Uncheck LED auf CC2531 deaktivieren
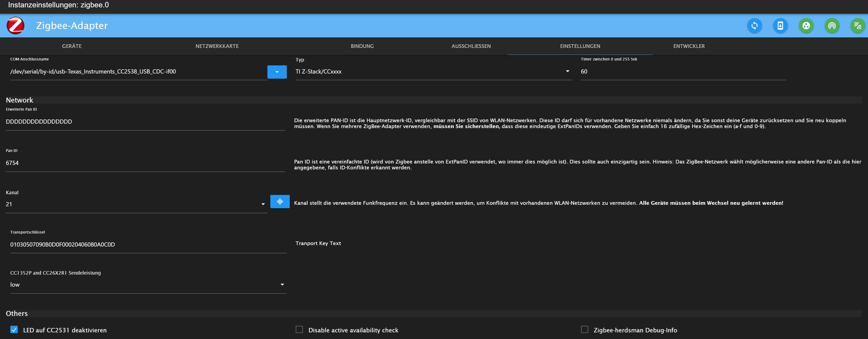This screenshot has width=868, height=339. point(14,330)
